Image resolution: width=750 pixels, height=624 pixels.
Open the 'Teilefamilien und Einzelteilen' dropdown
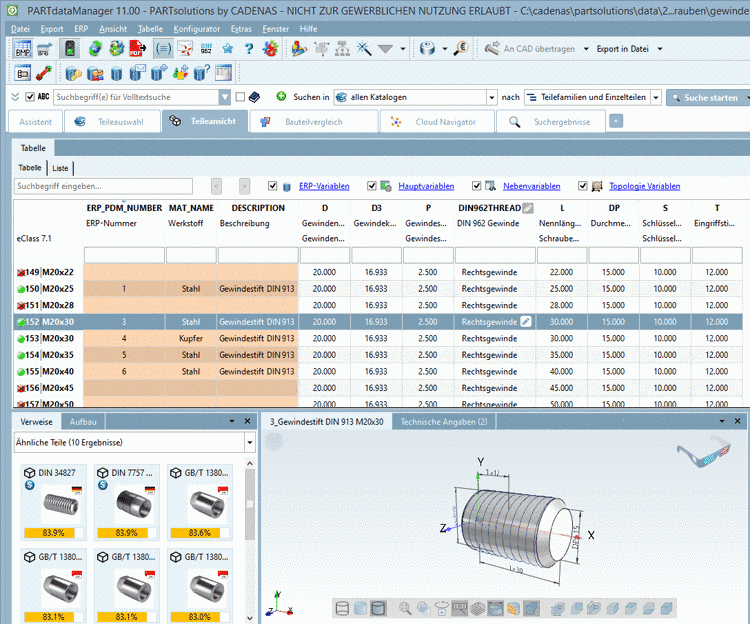coord(656,98)
